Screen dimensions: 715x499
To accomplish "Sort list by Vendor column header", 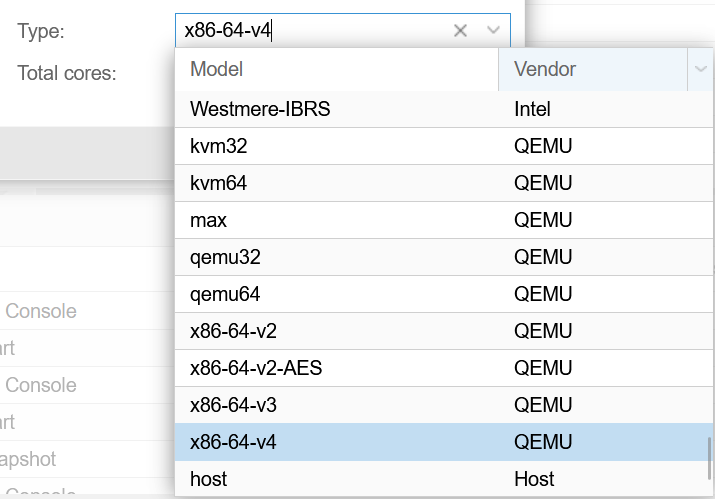I will (593, 69).
